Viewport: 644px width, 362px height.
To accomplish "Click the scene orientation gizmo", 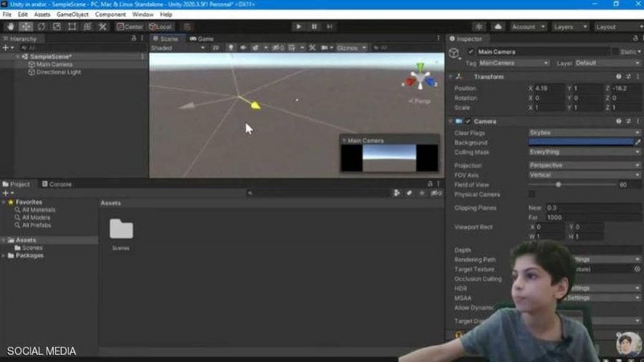I will [419, 78].
